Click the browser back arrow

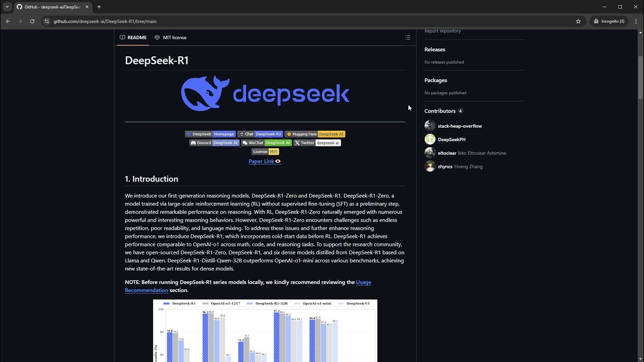8,21
